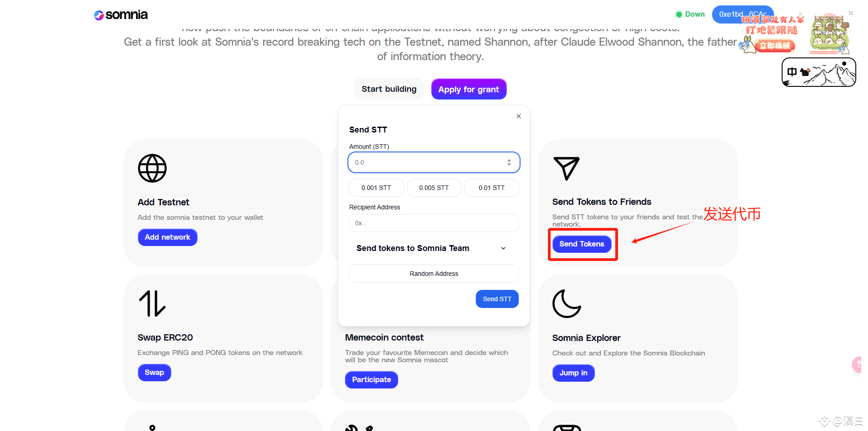Screen dimensions: 868x431
Task: Open the mountain sketch extension widget
Action: pos(819,72)
